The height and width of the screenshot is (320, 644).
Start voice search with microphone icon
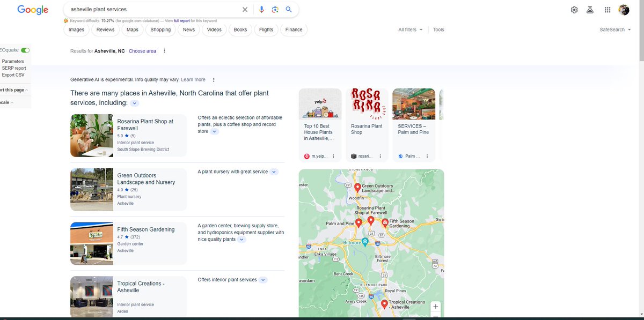262,10
